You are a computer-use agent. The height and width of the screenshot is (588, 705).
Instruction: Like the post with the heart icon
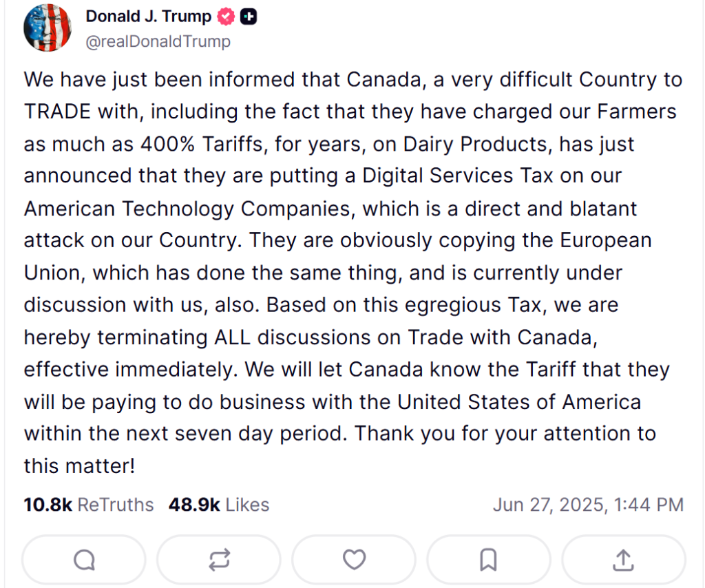coord(354,560)
